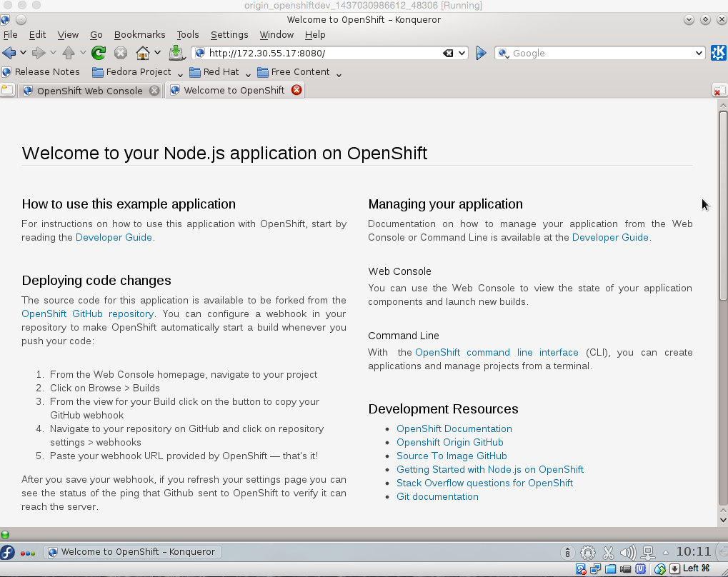The height and width of the screenshot is (577, 728).
Task: Open the OpenShift Documentation link
Action: (454, 428)
